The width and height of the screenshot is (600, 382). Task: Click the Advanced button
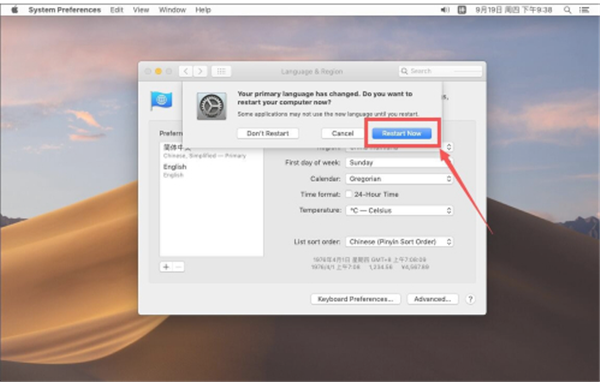point(432,299)
